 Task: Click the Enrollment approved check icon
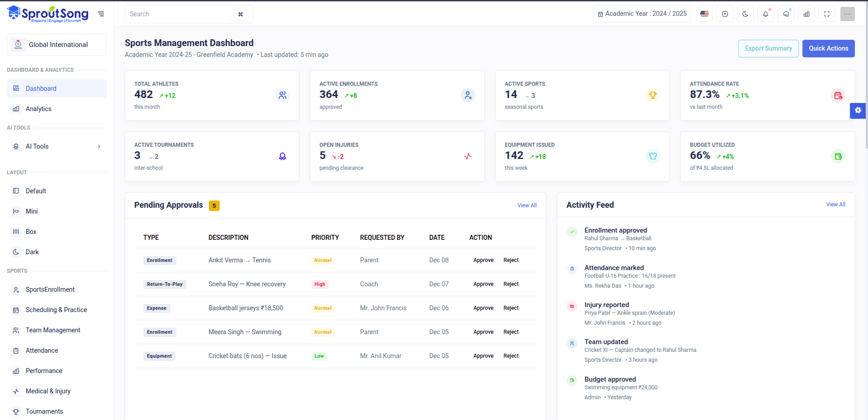pos(572,232)
